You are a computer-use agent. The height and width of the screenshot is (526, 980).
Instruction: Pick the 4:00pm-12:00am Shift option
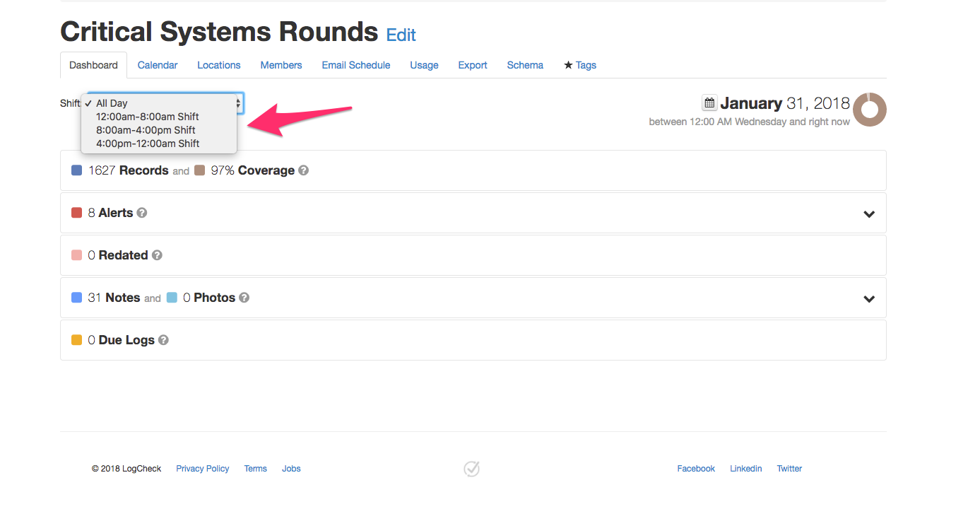click(148, 144)
